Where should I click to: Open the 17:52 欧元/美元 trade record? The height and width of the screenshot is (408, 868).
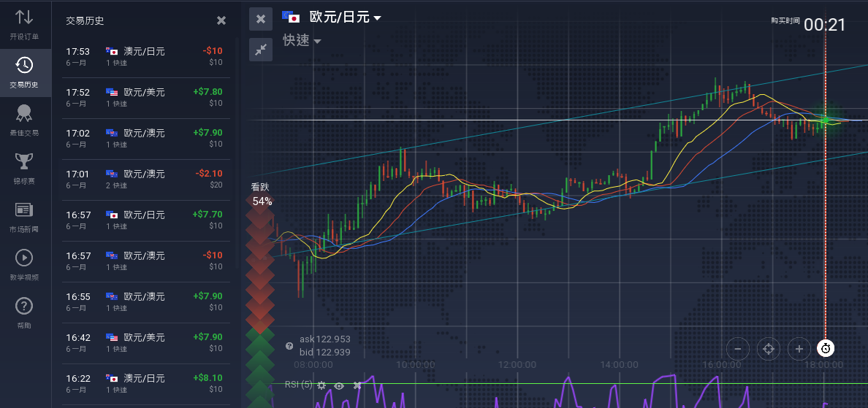click(x=145, y=98)
